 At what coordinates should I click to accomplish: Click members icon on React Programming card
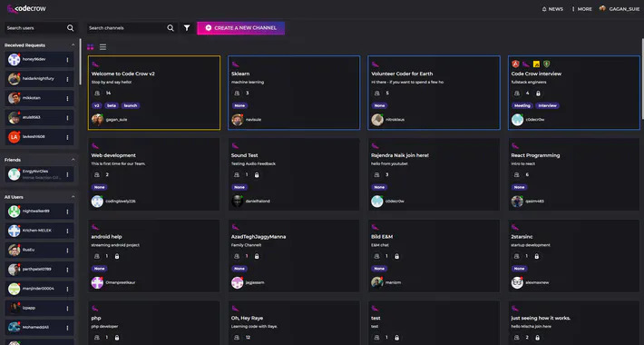(x=517, y=174)
